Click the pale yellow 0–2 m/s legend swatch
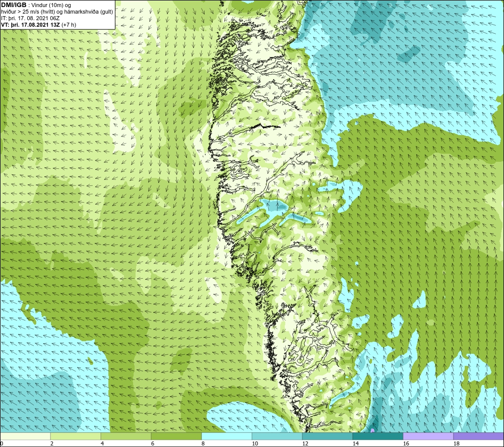Screen dimensions: 504x447 tap(25, 436)
